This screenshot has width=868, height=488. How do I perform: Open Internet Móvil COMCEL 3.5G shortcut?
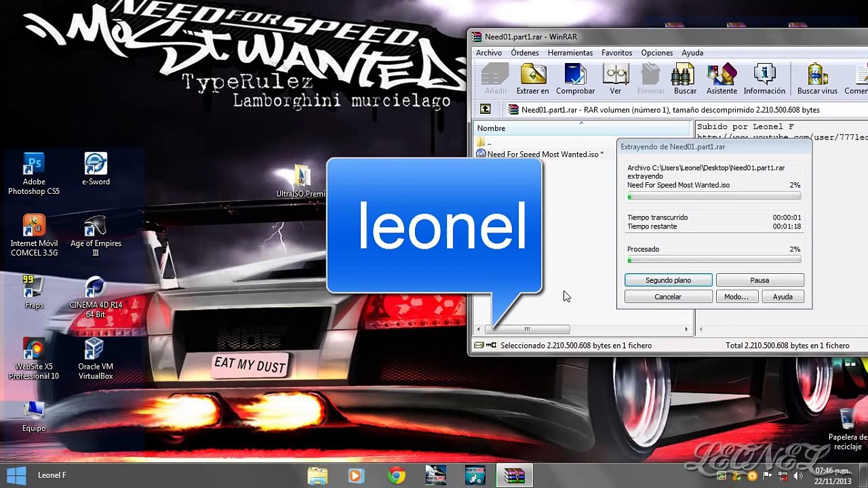(x=34, y=236)
